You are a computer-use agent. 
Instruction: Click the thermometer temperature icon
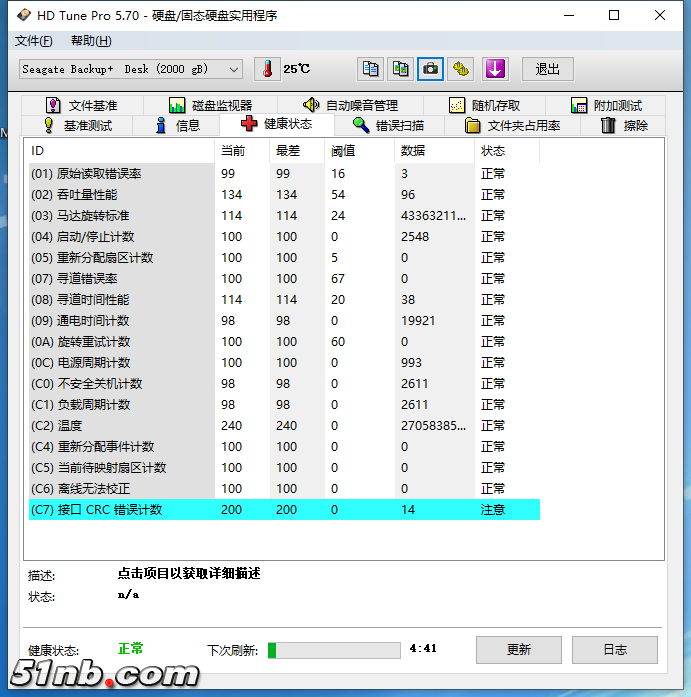(268, 69)
